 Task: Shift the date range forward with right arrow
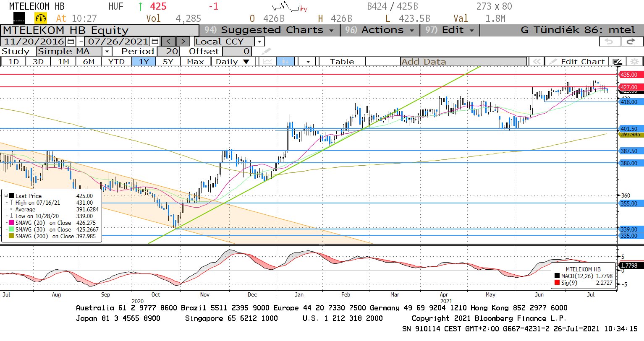tap(183, 42)
